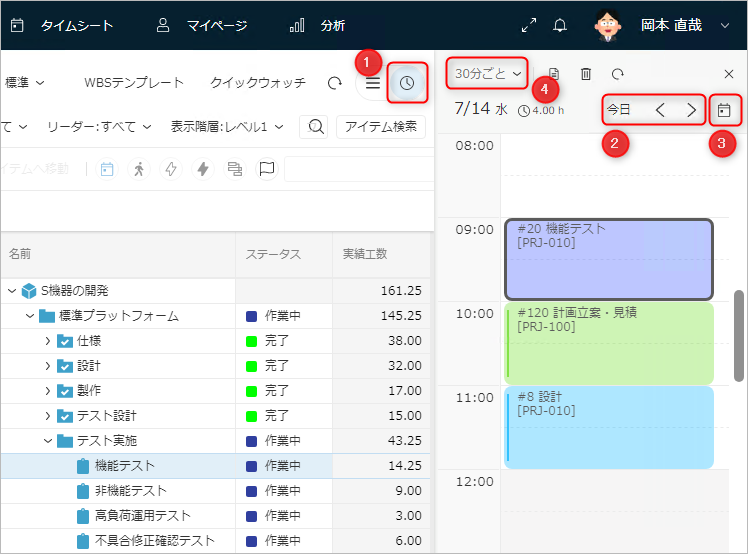Image resolution: width=748 pixels, height=554 pixels.
Task: Open the calendar date picker icon
Action: click(x=725, y=109)
